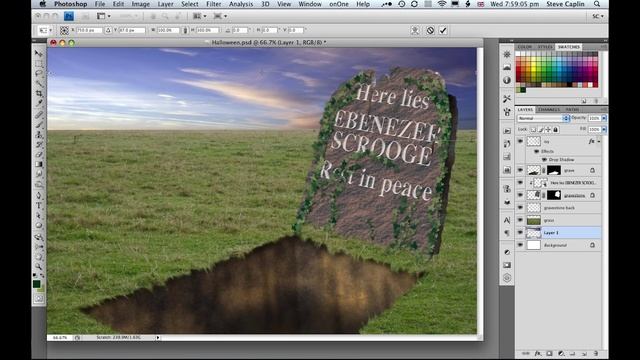
Task: Select the Brush tool
Action: (x=39, y=124)
